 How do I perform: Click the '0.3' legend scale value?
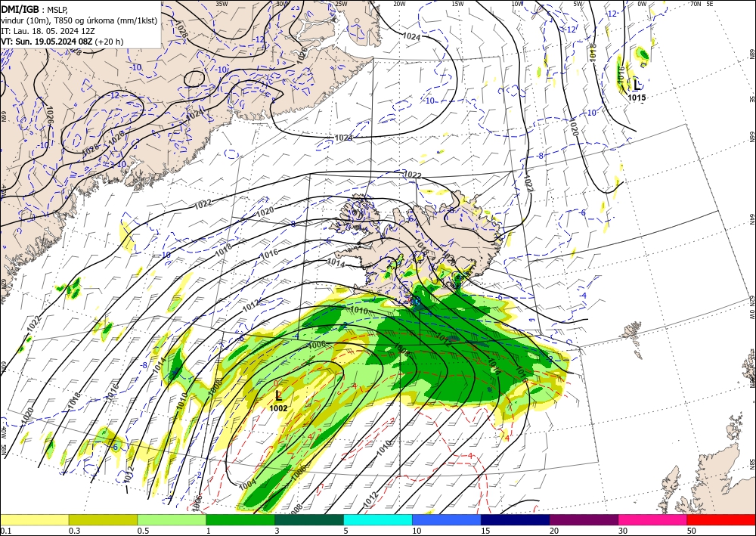pos(74,530)
